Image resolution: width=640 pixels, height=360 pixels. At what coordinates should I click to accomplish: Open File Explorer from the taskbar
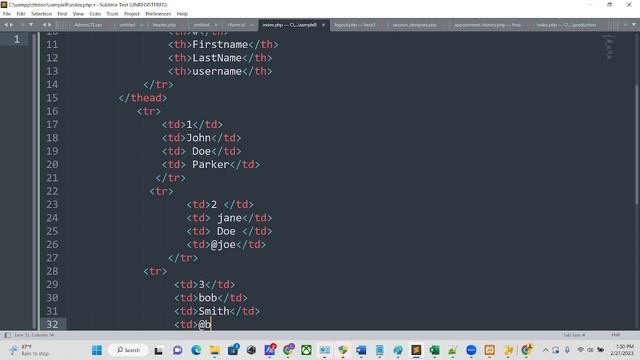(x=215, y=350)
